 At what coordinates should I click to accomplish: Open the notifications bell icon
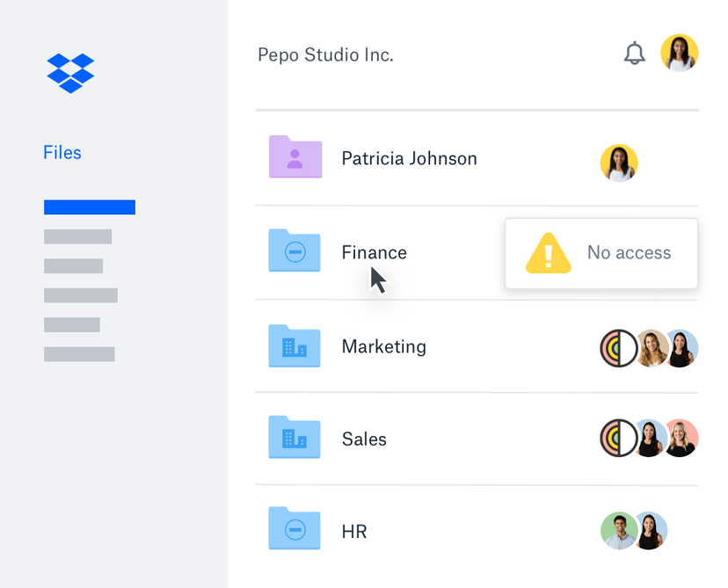tap(635, 53)
